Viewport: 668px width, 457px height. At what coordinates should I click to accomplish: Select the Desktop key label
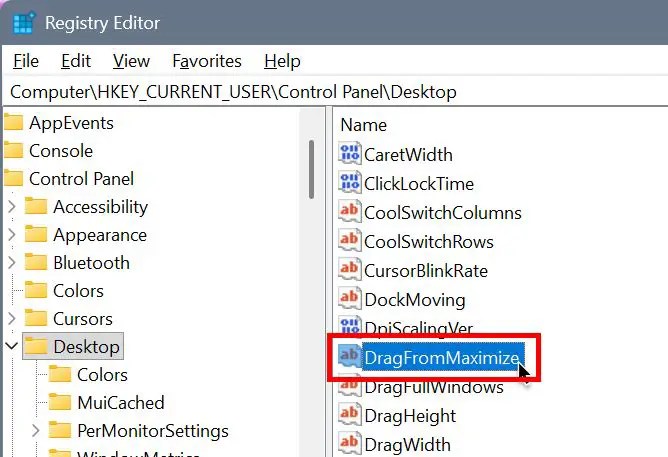tap(86, 347)
